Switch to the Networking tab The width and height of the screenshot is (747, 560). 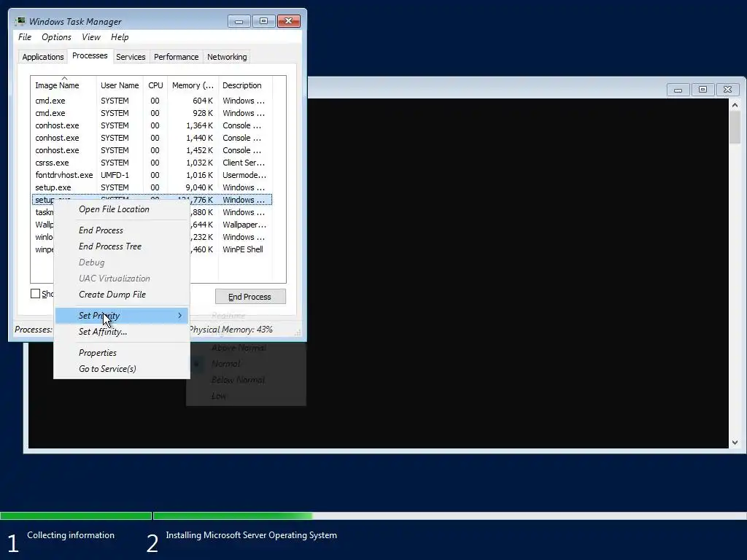(227, 57)
